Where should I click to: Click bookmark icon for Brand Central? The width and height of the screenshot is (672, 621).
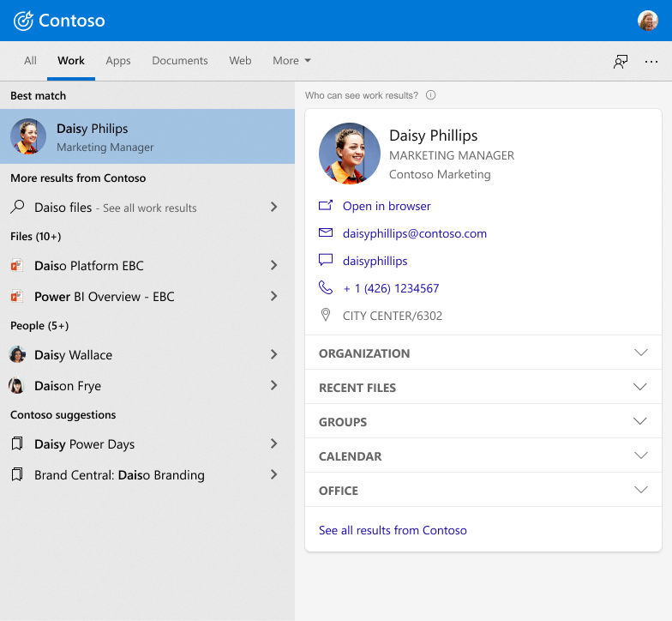tap(17, 474)
